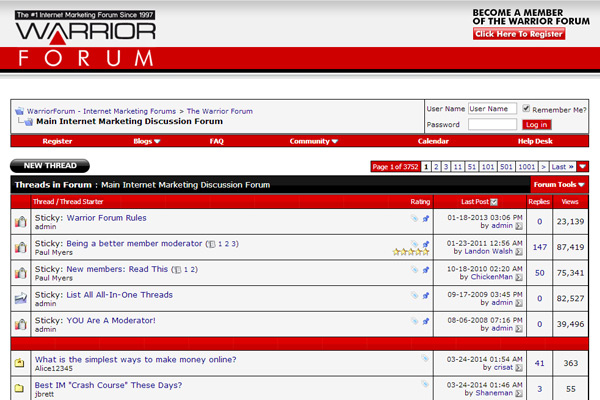Screen dimensions: 600x400
Task: Start a New Thread
Action: pos(50,166)
